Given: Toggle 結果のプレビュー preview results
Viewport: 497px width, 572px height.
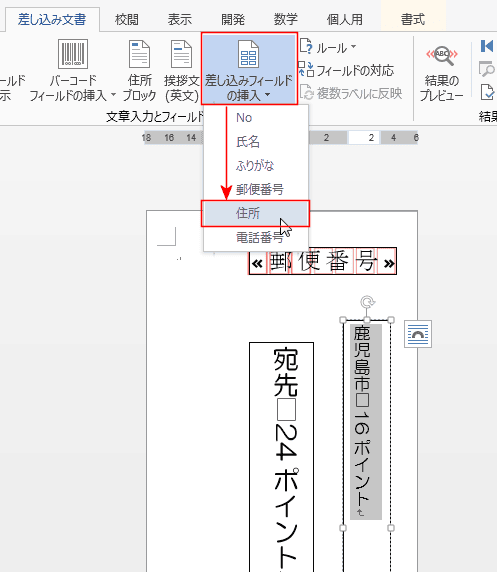Looking at the screenshot, I should 442,73.
